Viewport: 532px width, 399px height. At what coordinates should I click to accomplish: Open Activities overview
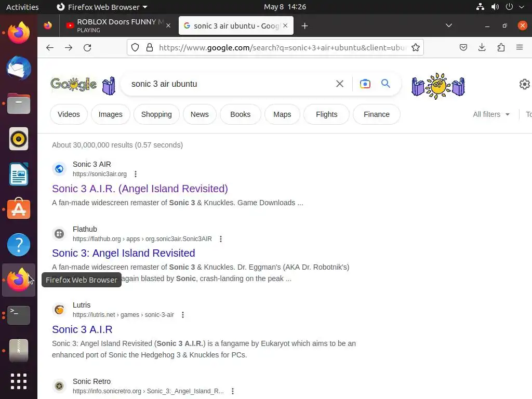pyautogui.click(x=22, y=7)
